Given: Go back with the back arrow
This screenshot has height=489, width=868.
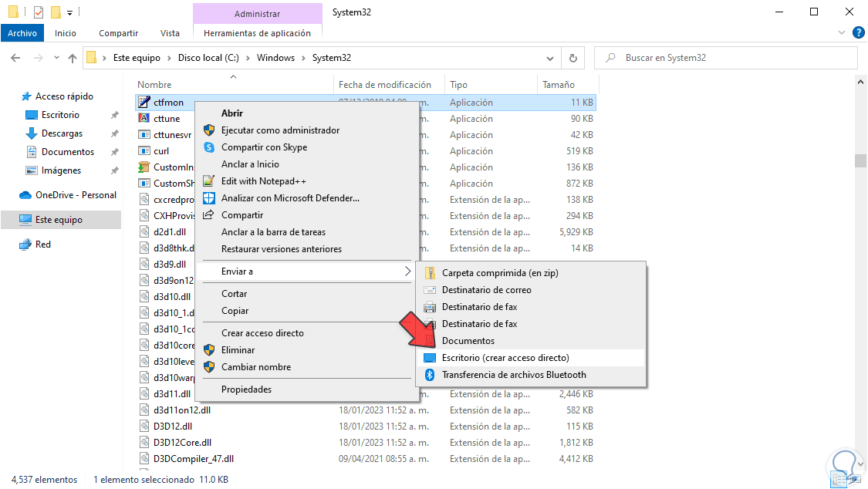Looking at the screenshot, I should tap(15, 58).
